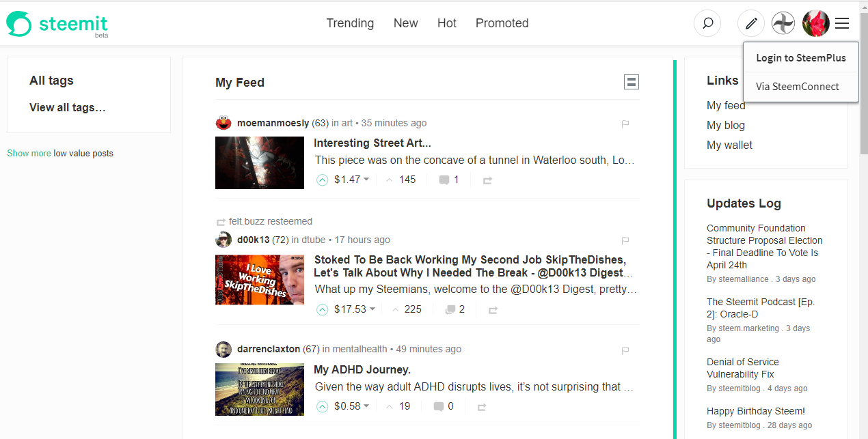This screenshot has width=868, height=439.
Task: Open the mentalhealth tag link
Action: click(360, 349)
